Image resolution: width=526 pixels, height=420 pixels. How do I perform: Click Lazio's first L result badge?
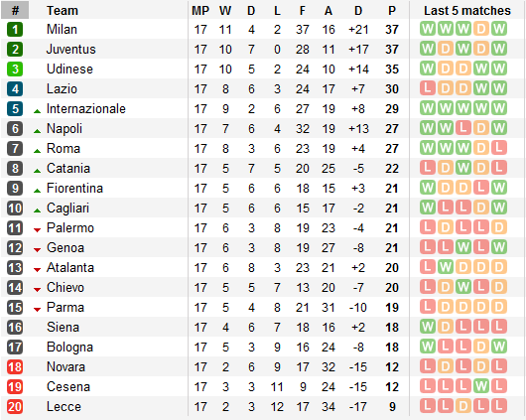(x=428, y=88)
